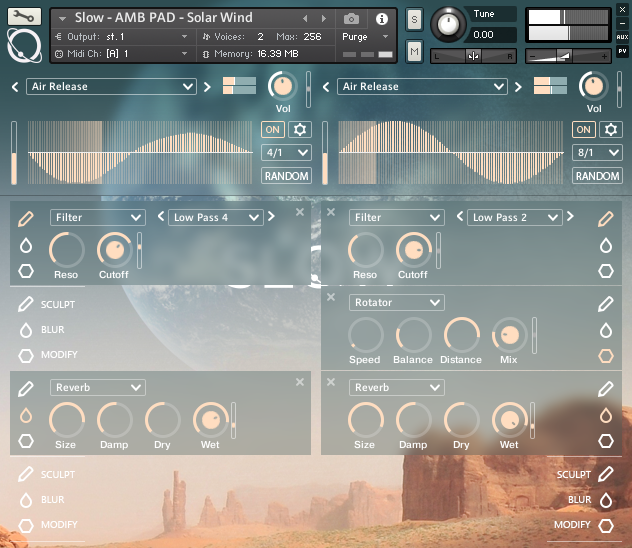Click highlighted droplet in right Reverb module

(x=606, y=415)
